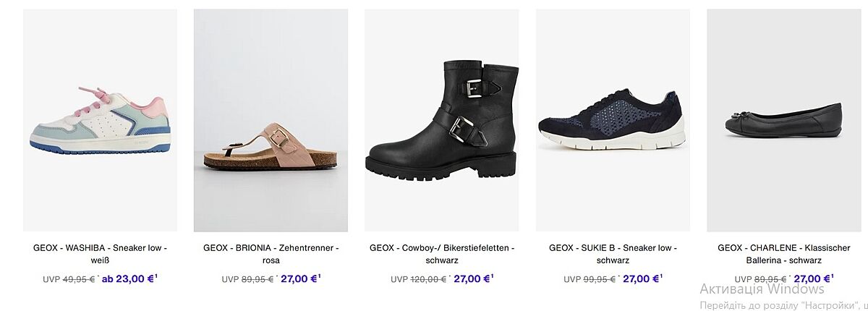Click the CHARLENE 27,00 € sale price
Screen dimensions: 868x311
tap(811, 278)
